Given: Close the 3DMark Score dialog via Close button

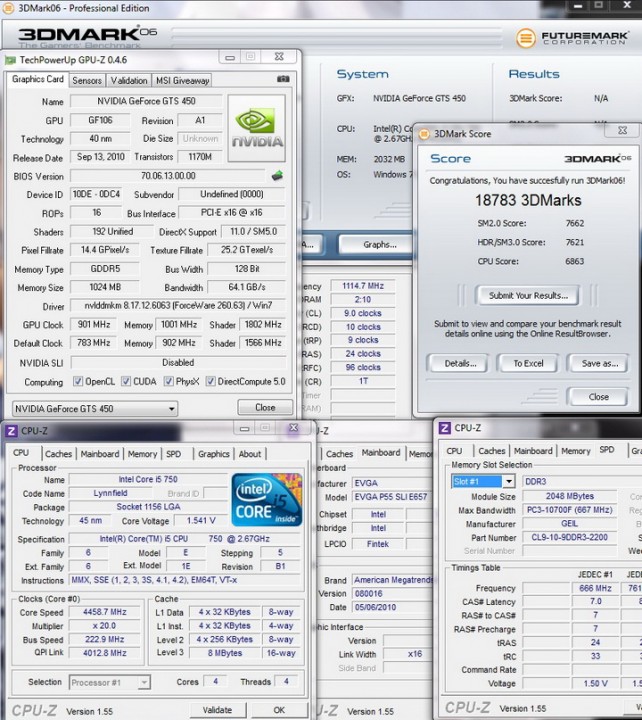Looking at the screenshot, I should tap(598, 397).
